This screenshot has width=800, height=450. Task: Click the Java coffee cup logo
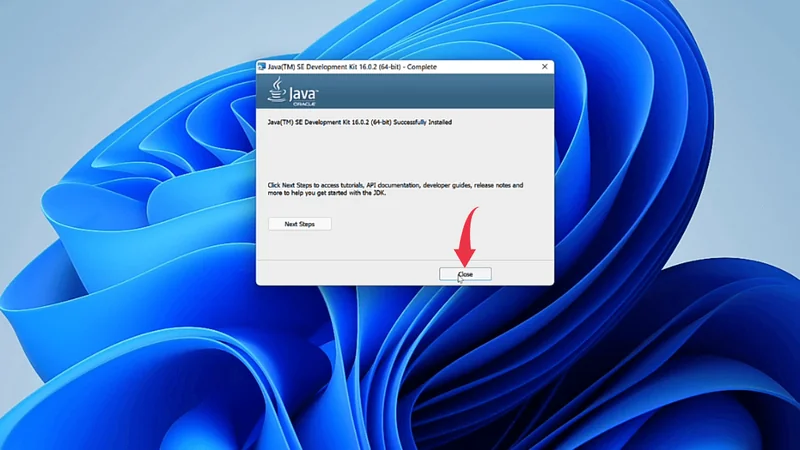(274, 90)
